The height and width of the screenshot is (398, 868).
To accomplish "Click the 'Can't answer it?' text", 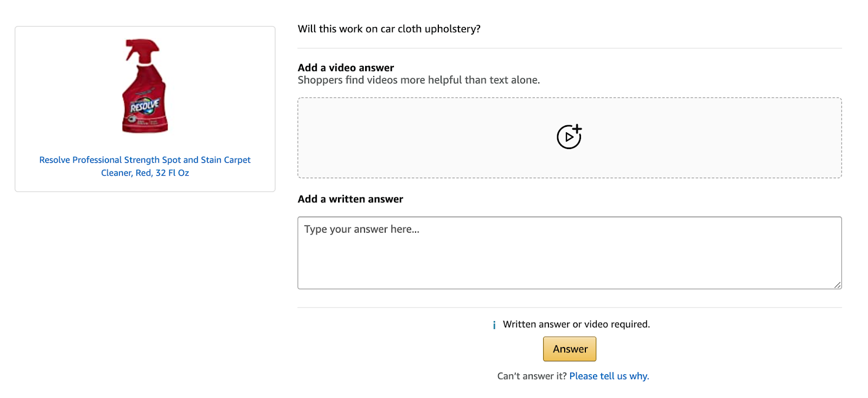I will coord(532,376).
